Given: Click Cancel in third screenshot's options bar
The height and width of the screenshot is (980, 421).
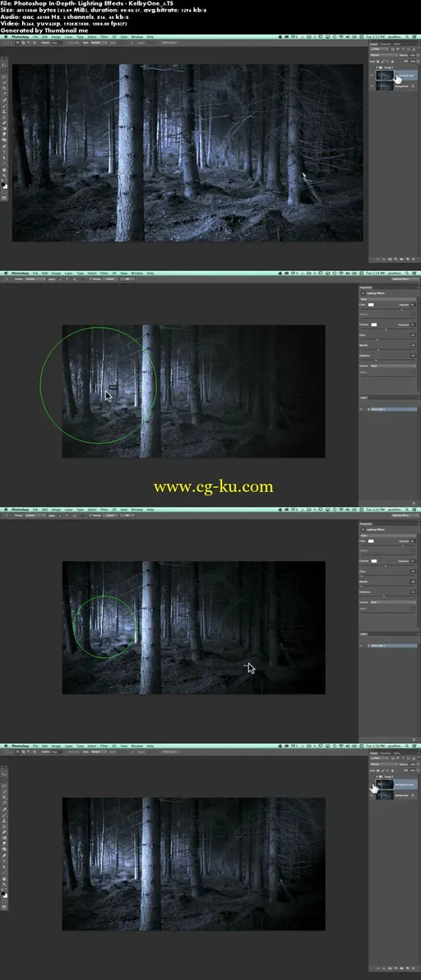Looking at the screenshot, I should tap(110, 515).
